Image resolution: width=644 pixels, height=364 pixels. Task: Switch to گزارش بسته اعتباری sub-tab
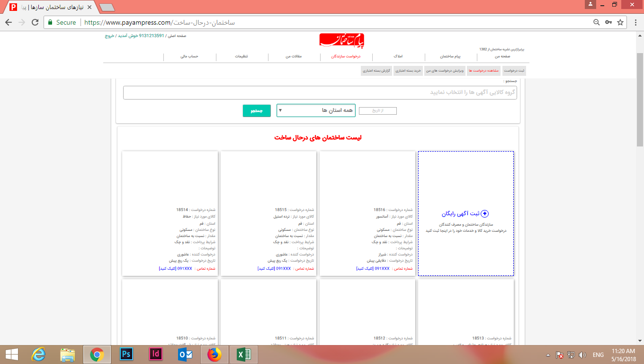[x=376, y=70]
